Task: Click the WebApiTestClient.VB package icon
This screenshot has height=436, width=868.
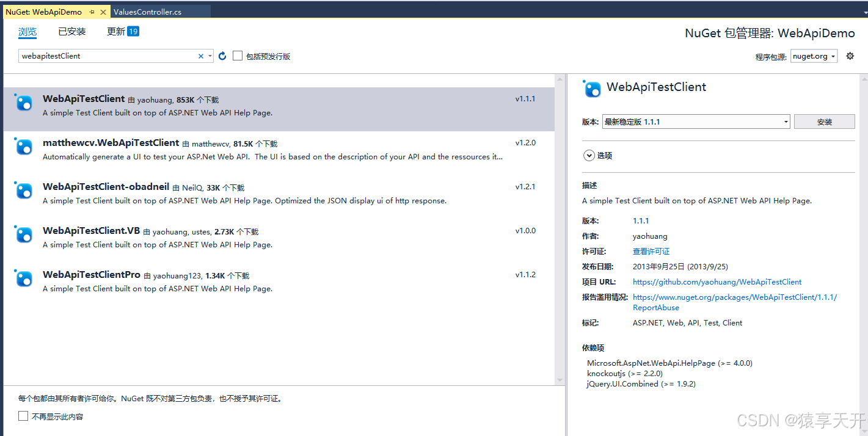Action: coord(23,234)
